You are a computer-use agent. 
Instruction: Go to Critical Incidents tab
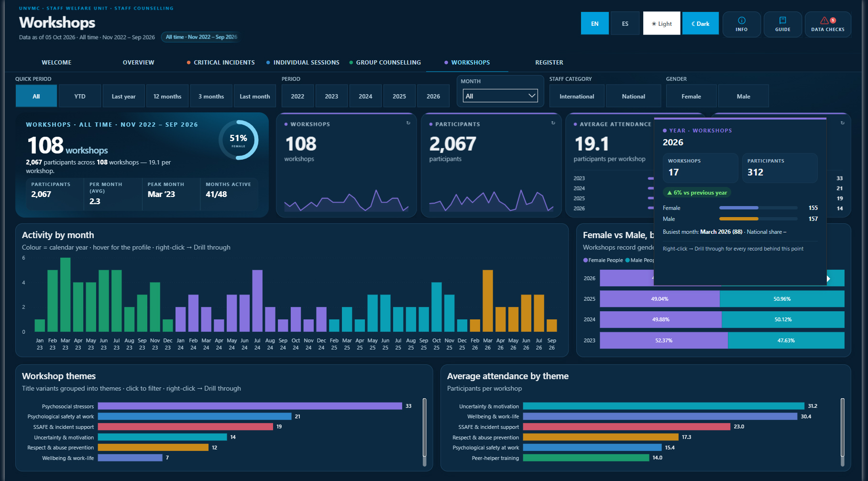coord(221,63)
